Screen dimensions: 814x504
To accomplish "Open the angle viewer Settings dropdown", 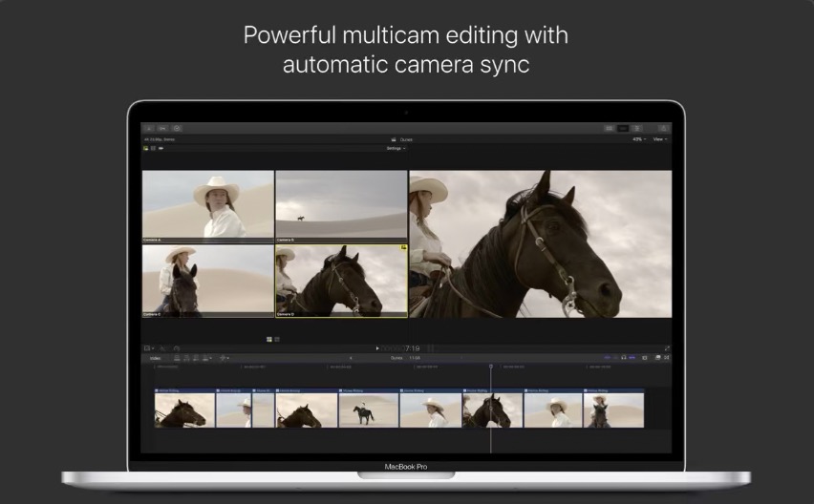I will click(396, 149).
